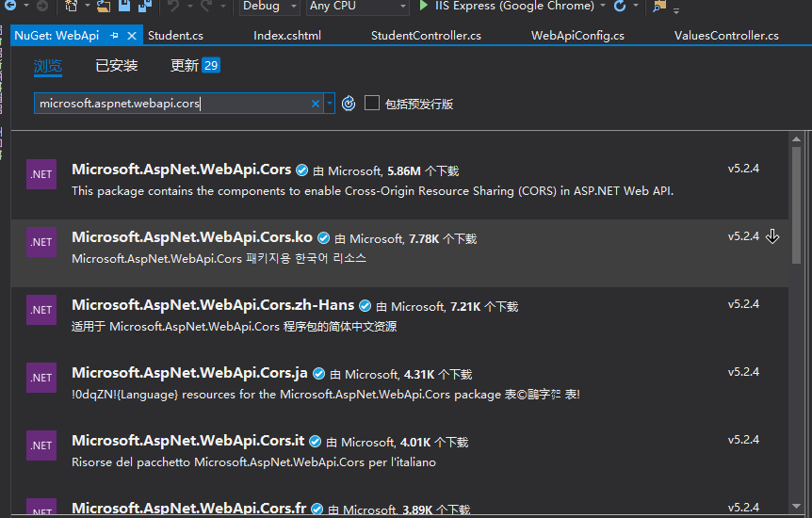The image size is (812, 518).
Task: Click the CORS package description text
Action: coord(372,191)
